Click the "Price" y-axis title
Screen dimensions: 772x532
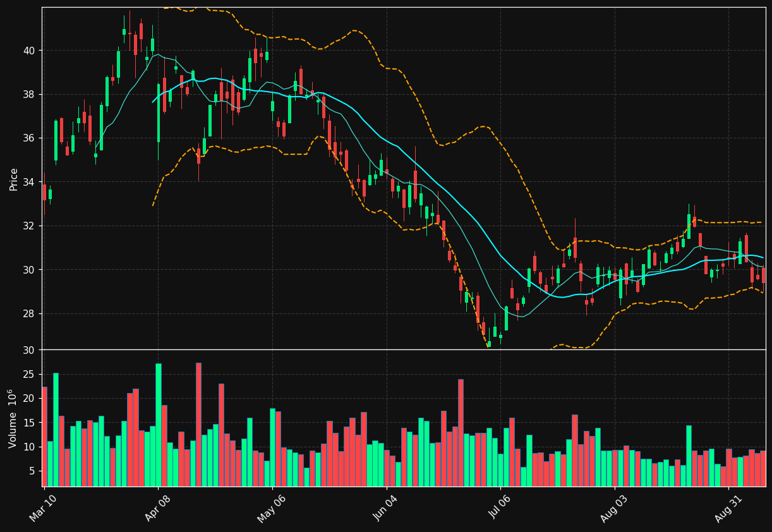pyautogui.click(x=14, y=179)
